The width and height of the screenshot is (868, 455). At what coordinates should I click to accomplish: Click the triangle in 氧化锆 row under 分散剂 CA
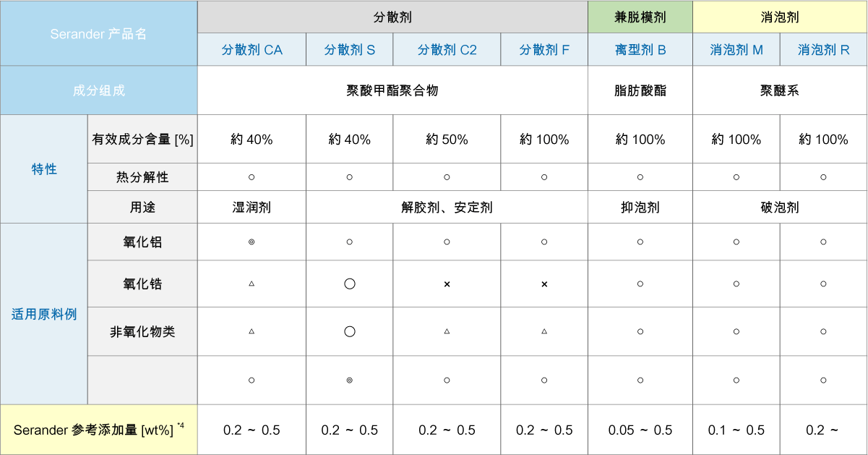pyautogui.click(x=252, y=284)
